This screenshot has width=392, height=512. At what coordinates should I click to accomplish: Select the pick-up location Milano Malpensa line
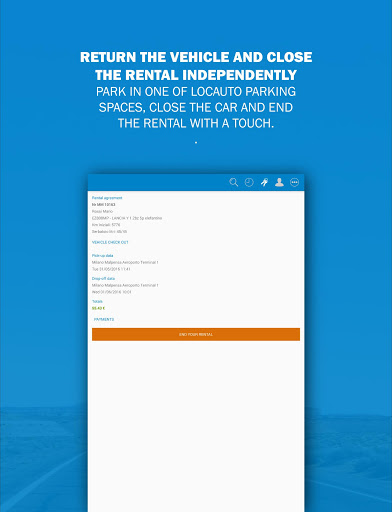pos(125,262)
